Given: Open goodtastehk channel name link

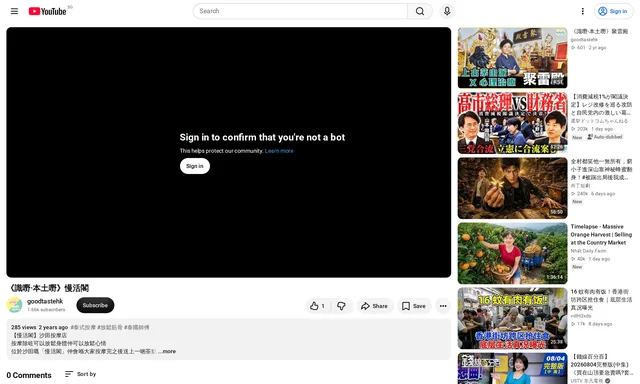Looking at the screenshot, I should 45,301.
